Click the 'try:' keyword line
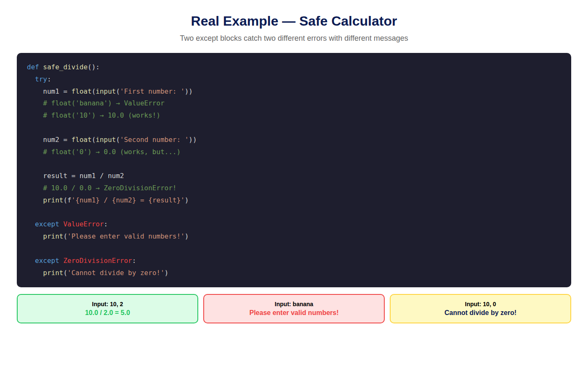Screen dimensions: 588x378 pyautogui.click(x=43, y=79)
